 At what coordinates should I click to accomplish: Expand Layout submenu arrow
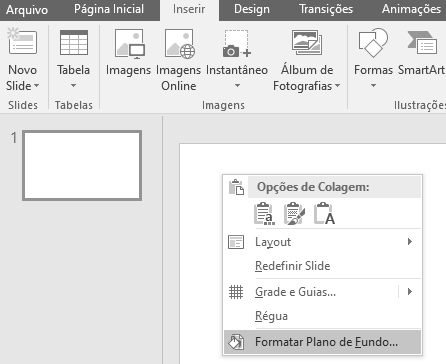tap(410, 242)
